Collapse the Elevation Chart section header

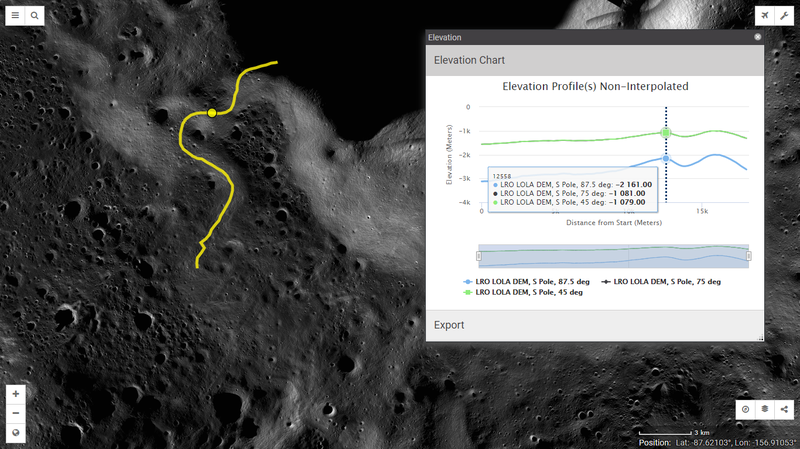pos(595,60)
